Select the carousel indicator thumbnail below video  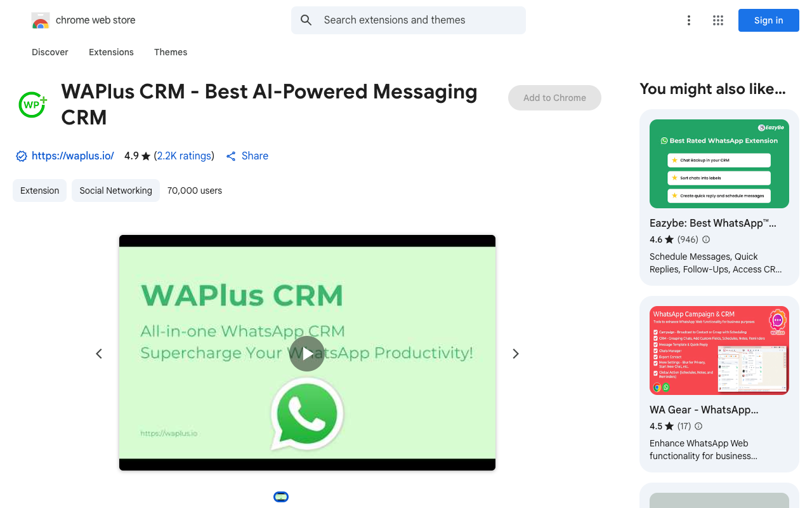[x=281, y=497]
